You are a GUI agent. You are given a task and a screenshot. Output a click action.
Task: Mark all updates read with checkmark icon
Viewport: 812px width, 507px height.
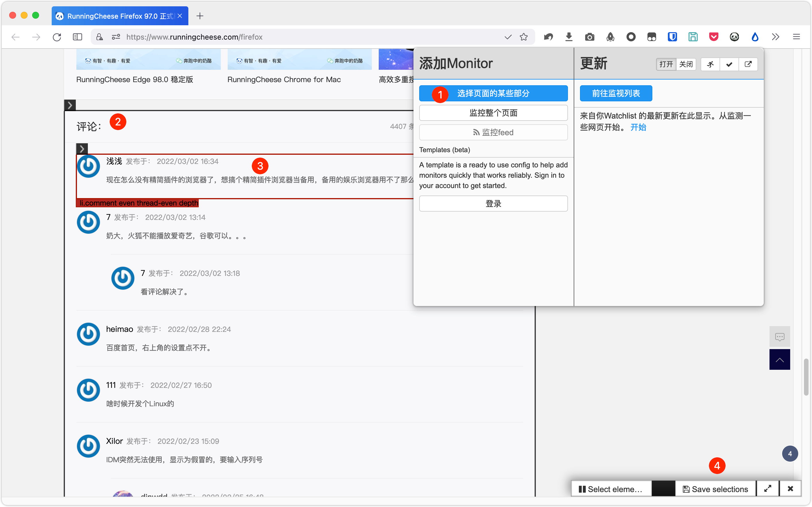pyautogui.click(x=729, y=64)
